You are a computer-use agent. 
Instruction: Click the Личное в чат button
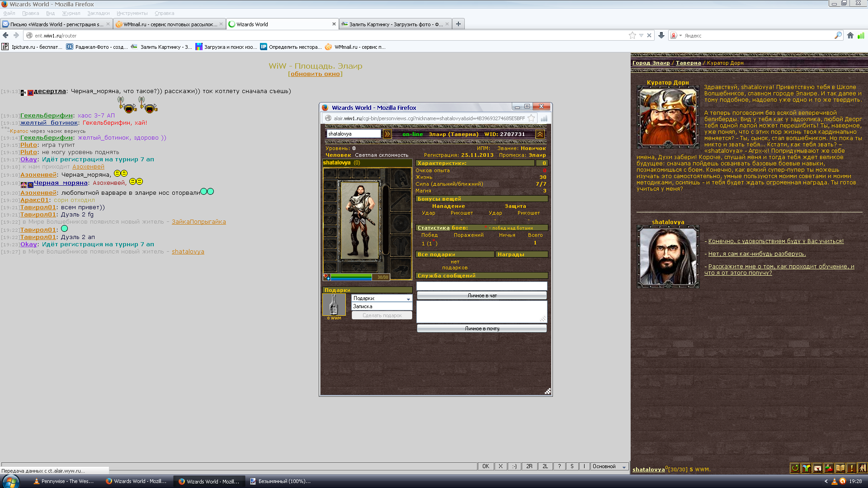[x=481, y=296]
